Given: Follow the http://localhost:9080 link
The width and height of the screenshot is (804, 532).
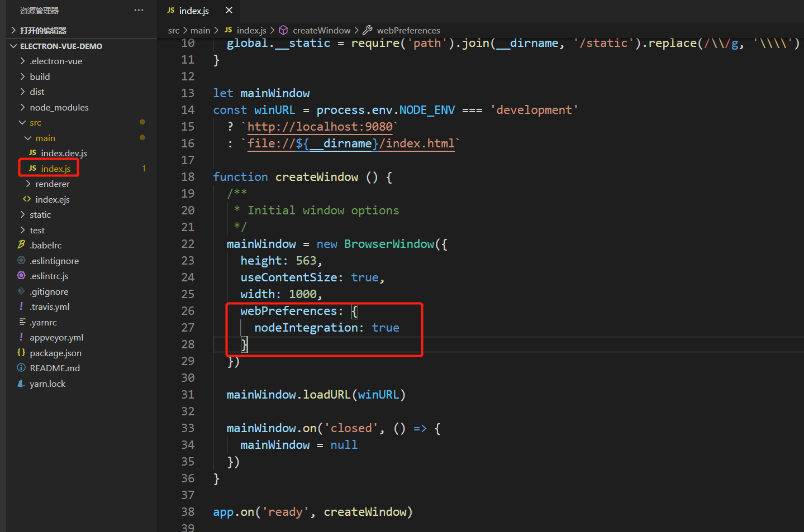Looking at the screenshot, I should click(320, 127).
